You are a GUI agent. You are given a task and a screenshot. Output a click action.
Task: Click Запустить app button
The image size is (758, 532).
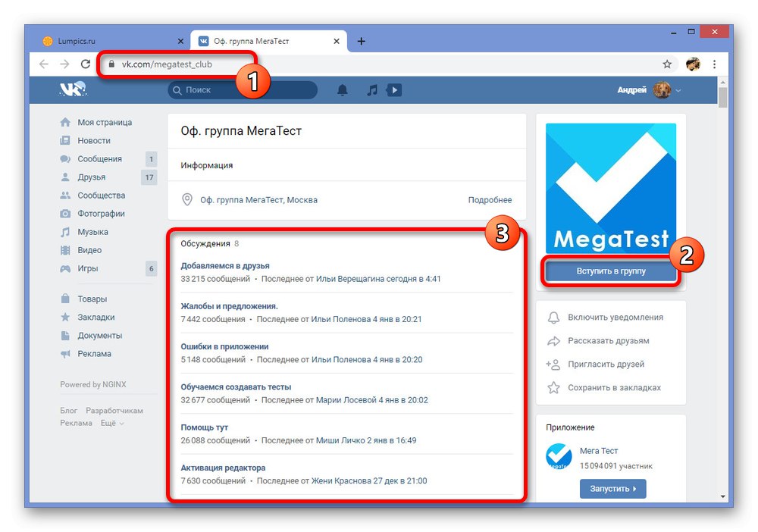pos(613,489)
